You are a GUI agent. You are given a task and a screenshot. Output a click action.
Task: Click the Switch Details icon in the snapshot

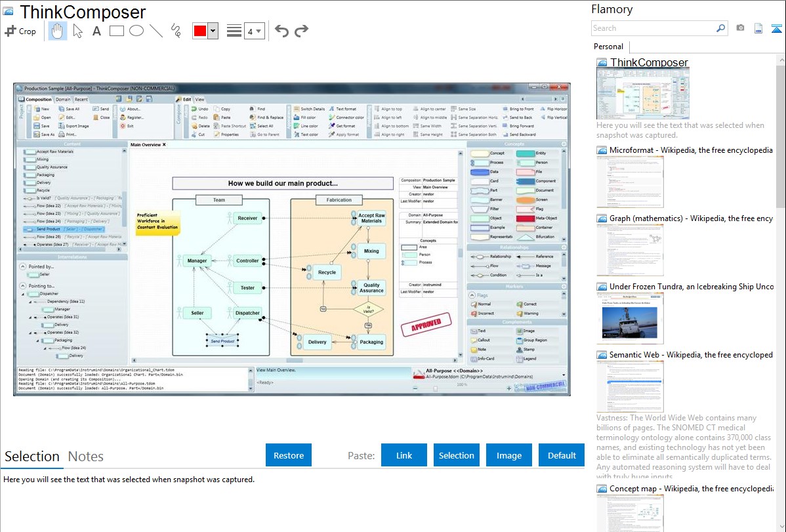tap(297, 109)
